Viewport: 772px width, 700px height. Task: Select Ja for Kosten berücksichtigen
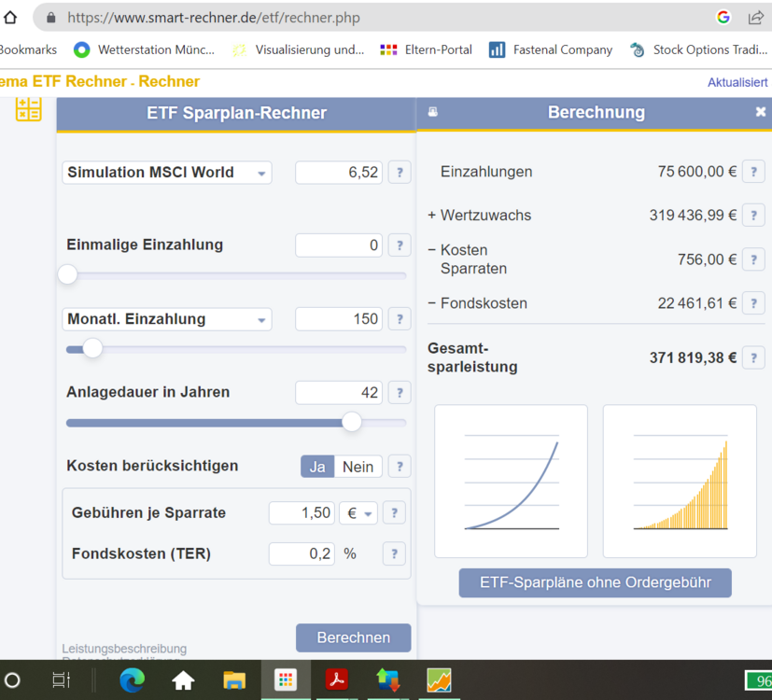pyautogui.click(x=317, y=467)
